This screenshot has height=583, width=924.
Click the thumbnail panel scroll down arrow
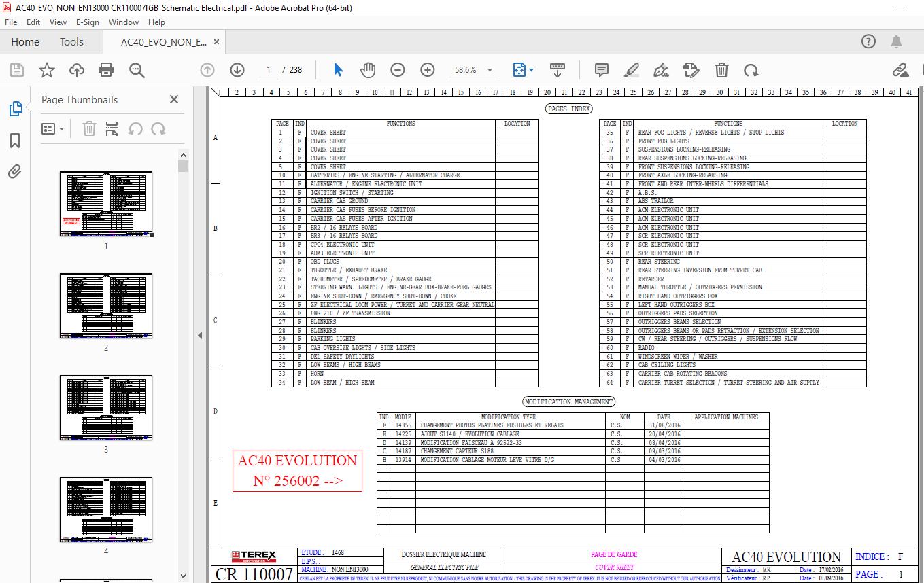coord(183,576)
